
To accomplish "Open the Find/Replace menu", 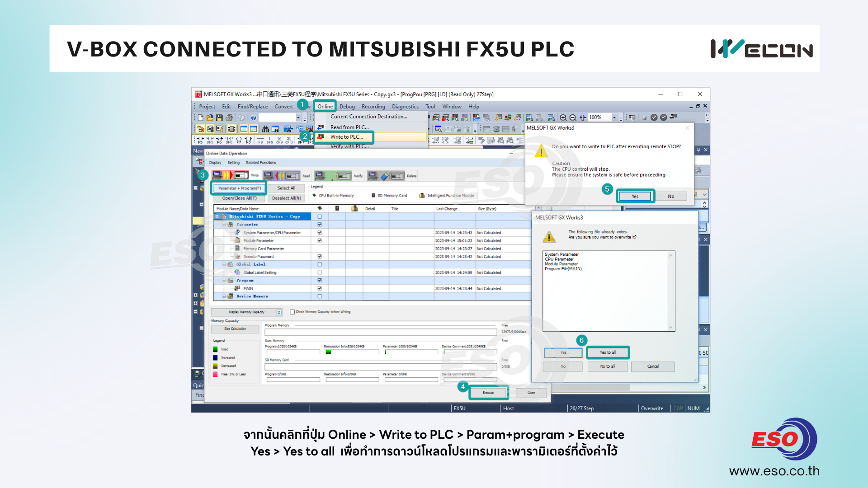I will click(252, 107).
